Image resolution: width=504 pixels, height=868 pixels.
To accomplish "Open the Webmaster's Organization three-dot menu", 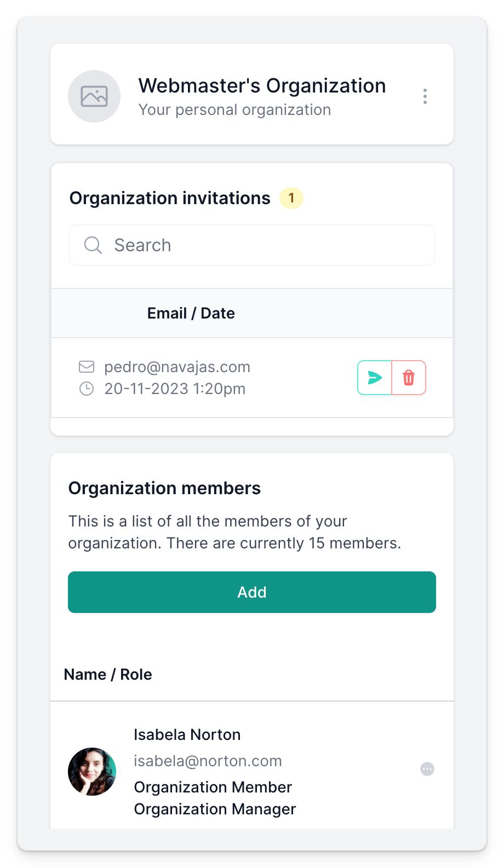I will 425,96.
